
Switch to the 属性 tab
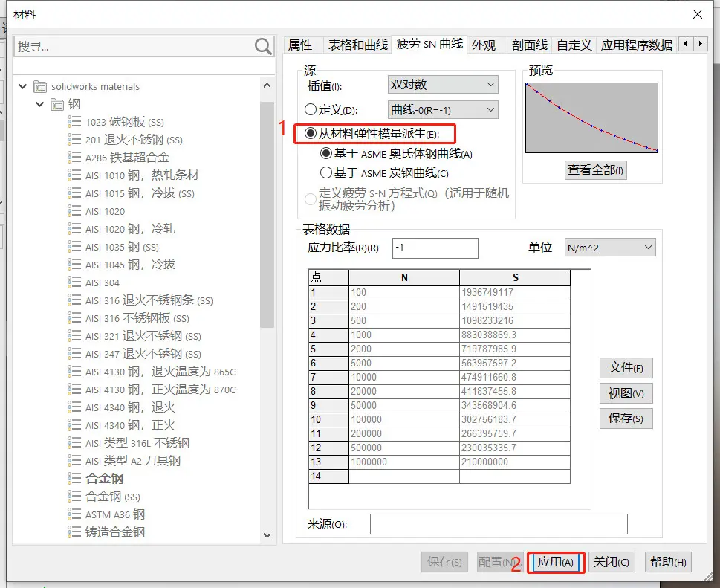pos(300,45)
